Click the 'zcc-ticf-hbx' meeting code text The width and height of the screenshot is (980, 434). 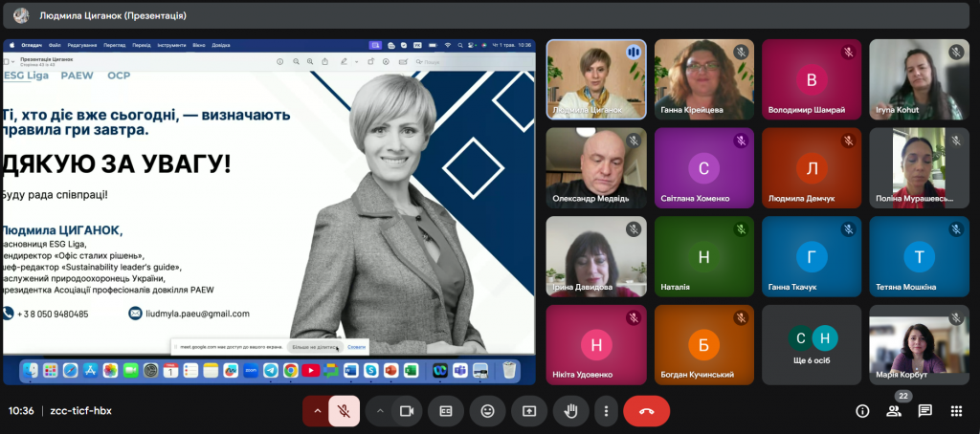(80, 411)
